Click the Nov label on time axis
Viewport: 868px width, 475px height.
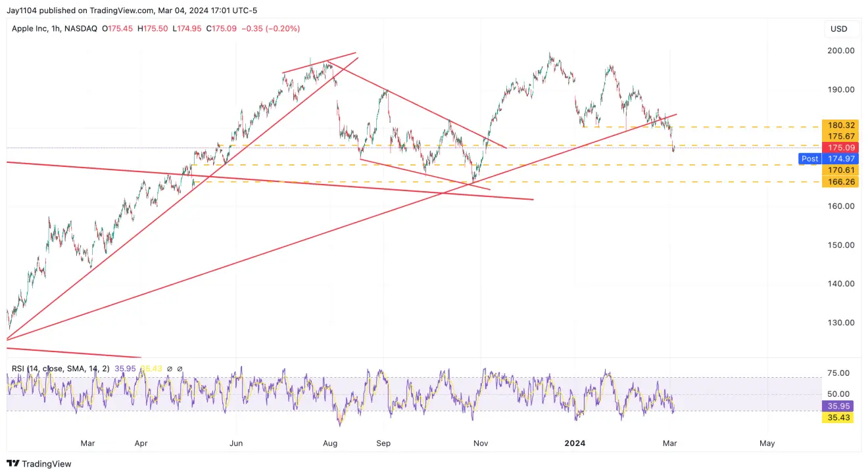[x=481, y=443]
